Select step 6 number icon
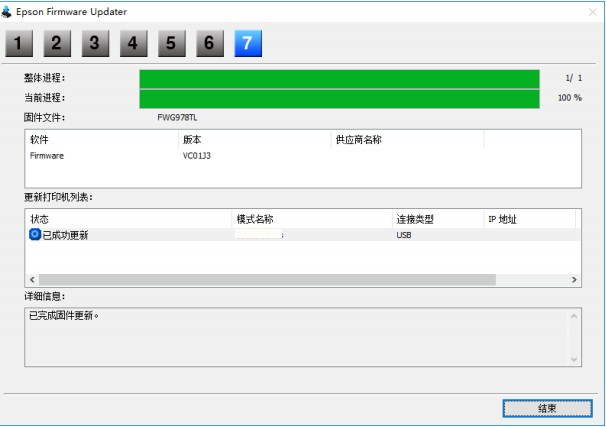606x427 pixels. (208, 43)
